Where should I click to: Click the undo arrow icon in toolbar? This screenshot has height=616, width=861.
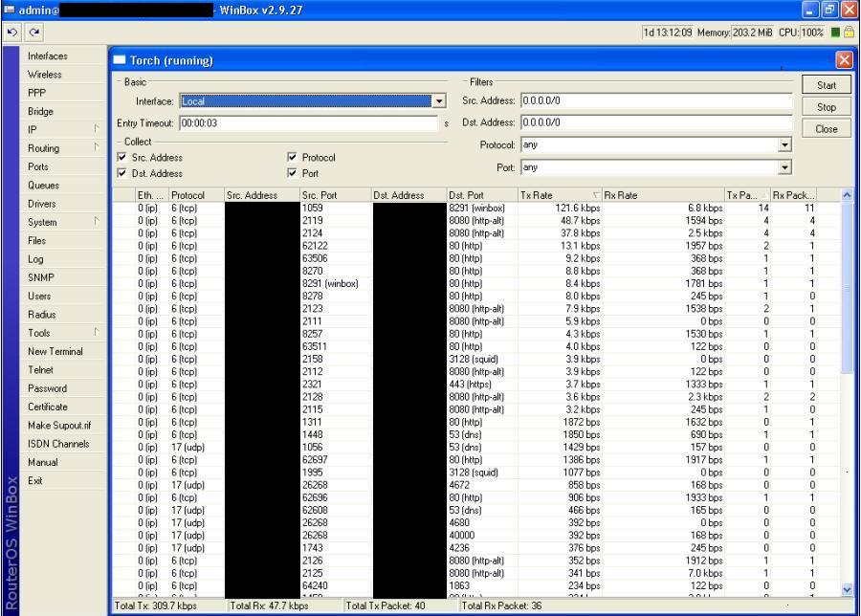12,33
